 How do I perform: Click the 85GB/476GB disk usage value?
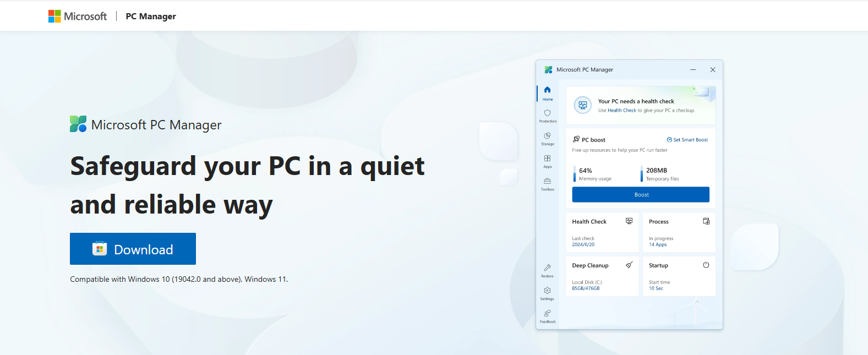pyautogui.click(x=586, y=288)
